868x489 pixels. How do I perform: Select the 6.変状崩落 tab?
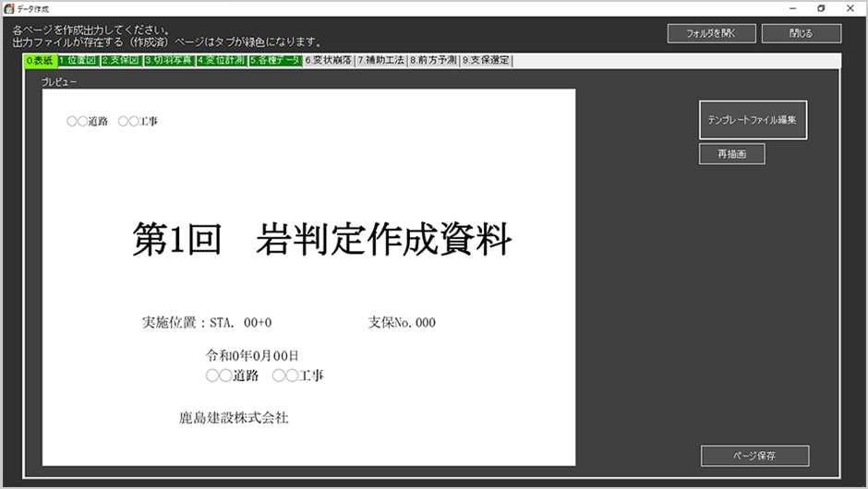coord(328,61)
